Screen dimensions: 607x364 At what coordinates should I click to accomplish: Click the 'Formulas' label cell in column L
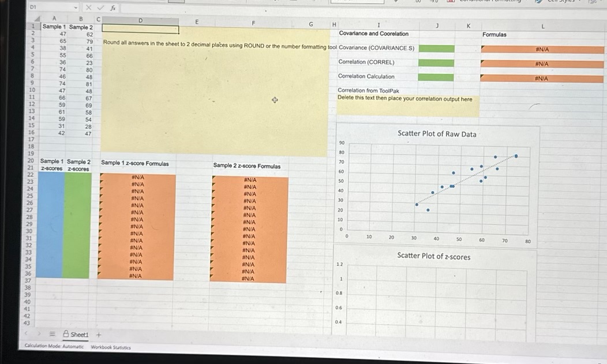coord(494,35)
